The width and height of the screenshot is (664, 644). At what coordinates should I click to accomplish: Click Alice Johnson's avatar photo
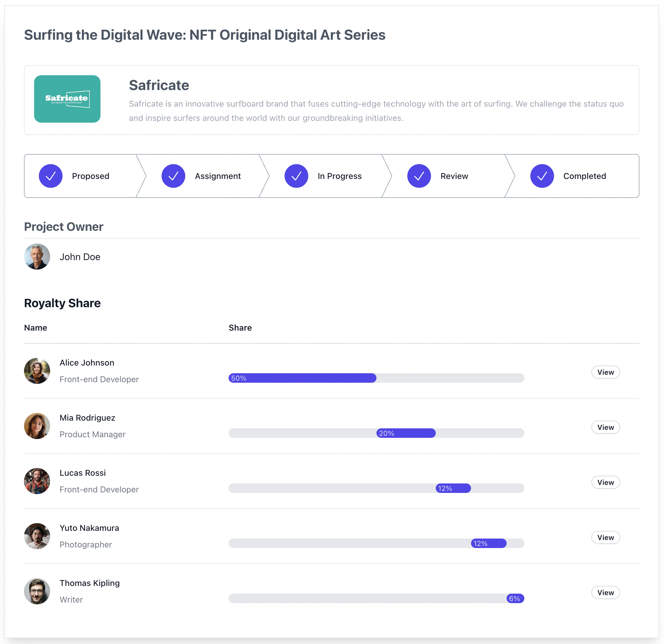click(37, 371)
